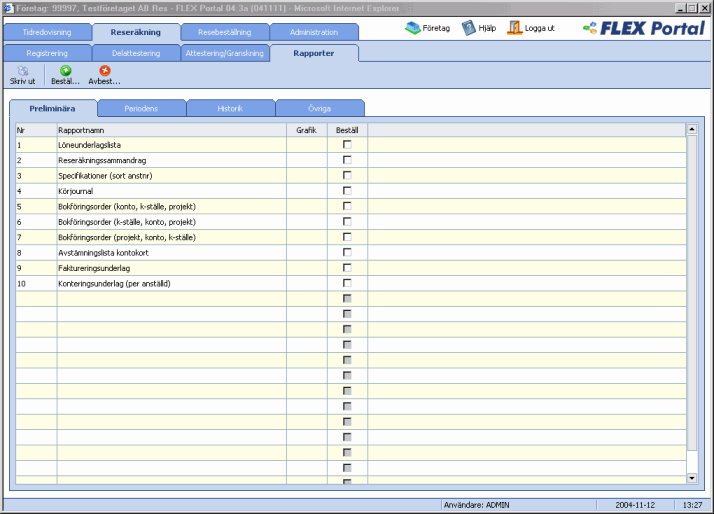Switch to the Periodens tab
The width and height of the screenshot is (714, 514).
tap(141, 108)
